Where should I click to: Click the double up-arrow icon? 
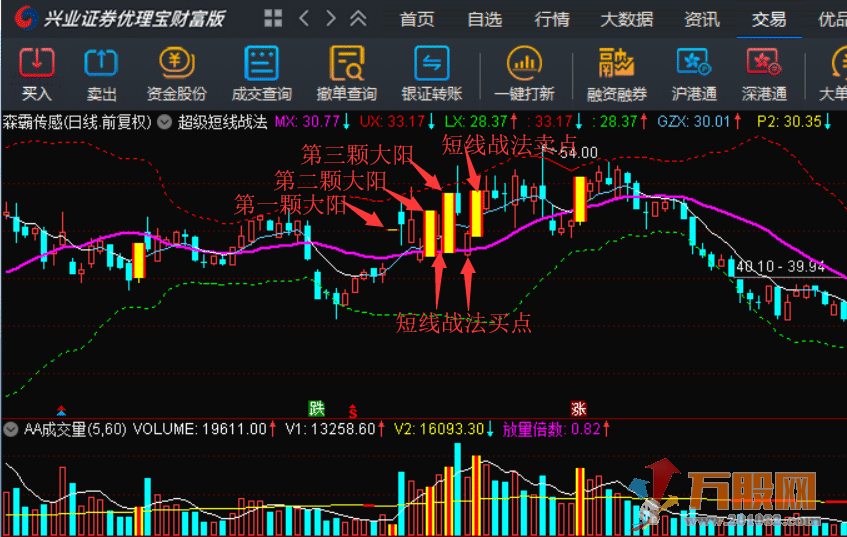coord(358,18)
